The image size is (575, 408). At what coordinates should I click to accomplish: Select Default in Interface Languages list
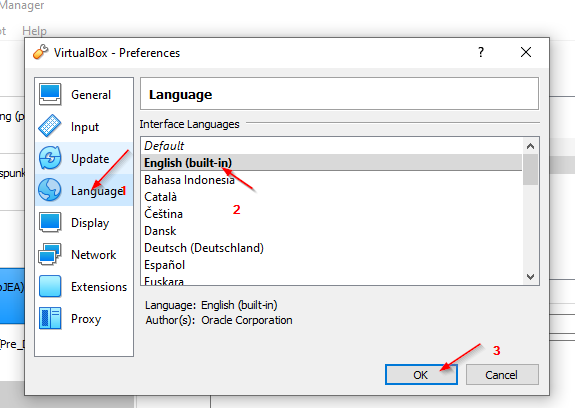(x=332, y=146)
